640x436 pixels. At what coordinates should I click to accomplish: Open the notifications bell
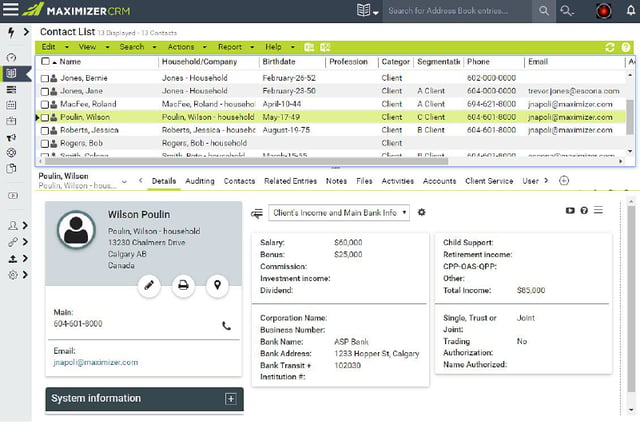[631, 11]
